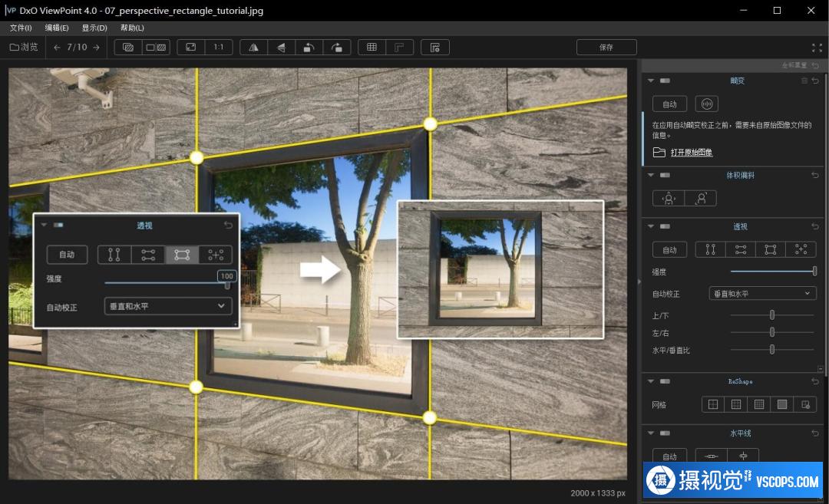Select diagonal volume deformation icon
Screen dimensions: 829x504
(701, 198)
